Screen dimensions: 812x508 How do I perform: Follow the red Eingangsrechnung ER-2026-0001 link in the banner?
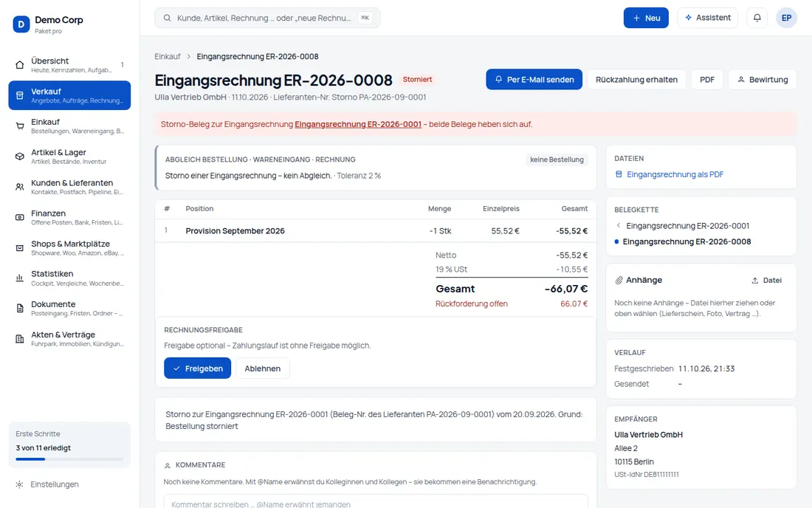click(358, 124)
